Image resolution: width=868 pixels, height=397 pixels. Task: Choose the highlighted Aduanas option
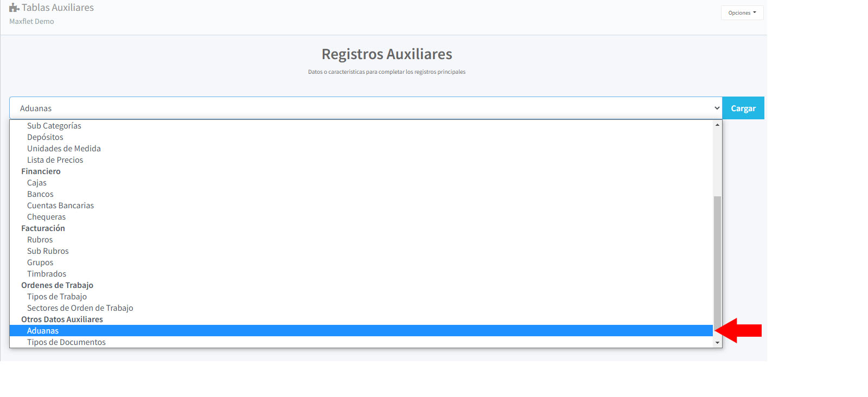[x=43, y=331]
